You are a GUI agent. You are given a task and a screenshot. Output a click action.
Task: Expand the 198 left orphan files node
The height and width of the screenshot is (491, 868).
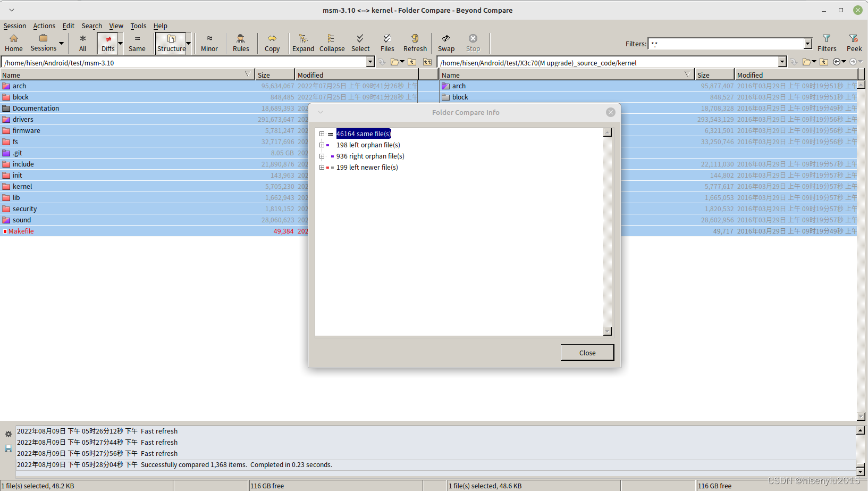[x=322, y=145]
